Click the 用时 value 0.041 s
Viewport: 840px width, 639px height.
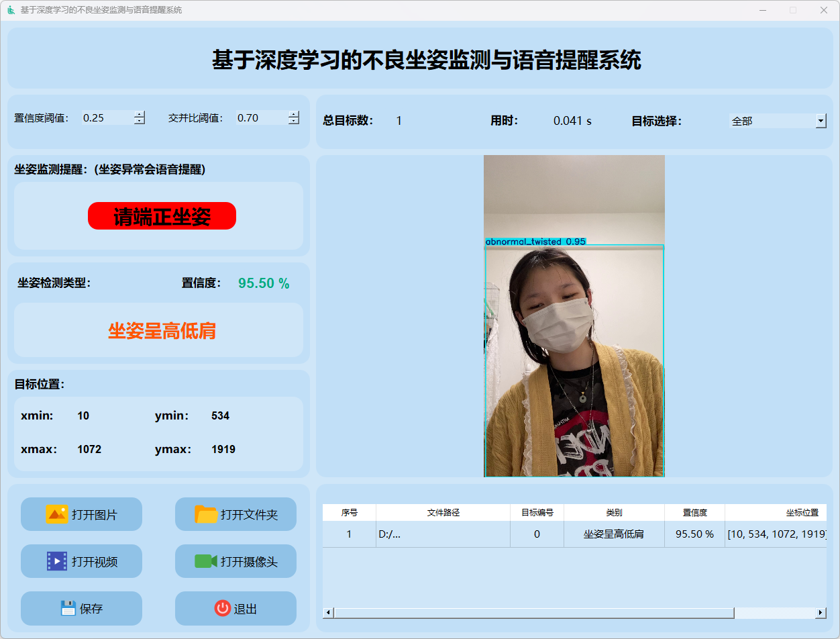(x=572, y=121)
